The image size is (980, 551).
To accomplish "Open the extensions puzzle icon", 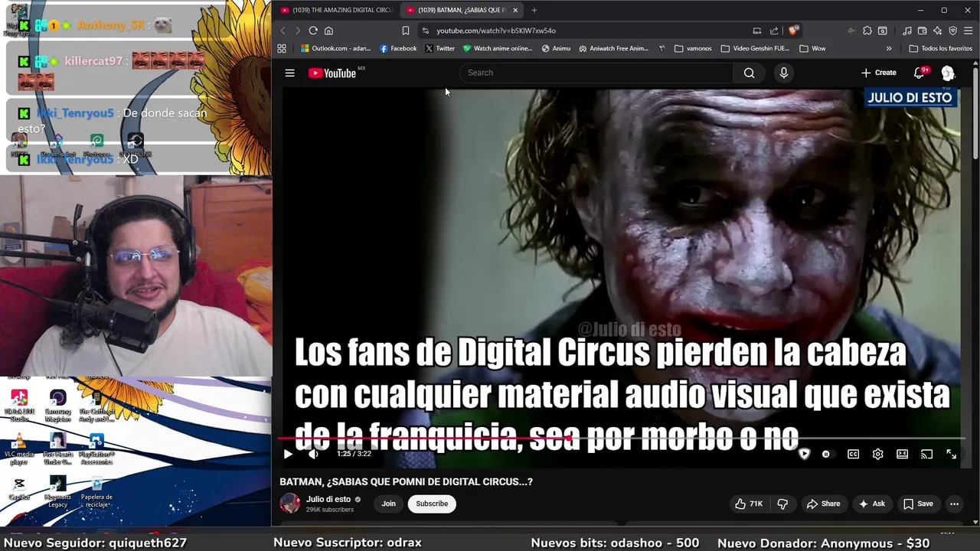I will [867, 31].
